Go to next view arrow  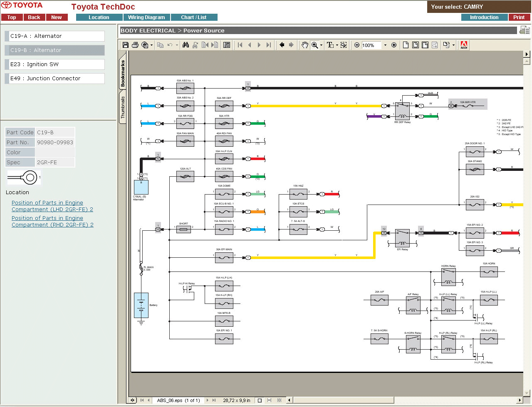[x=291, y=45]
